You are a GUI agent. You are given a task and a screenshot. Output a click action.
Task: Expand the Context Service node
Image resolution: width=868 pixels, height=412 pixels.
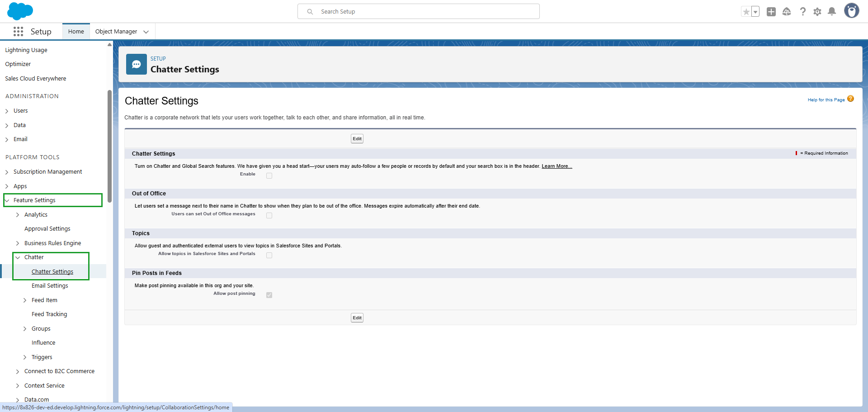click(18, 386)
